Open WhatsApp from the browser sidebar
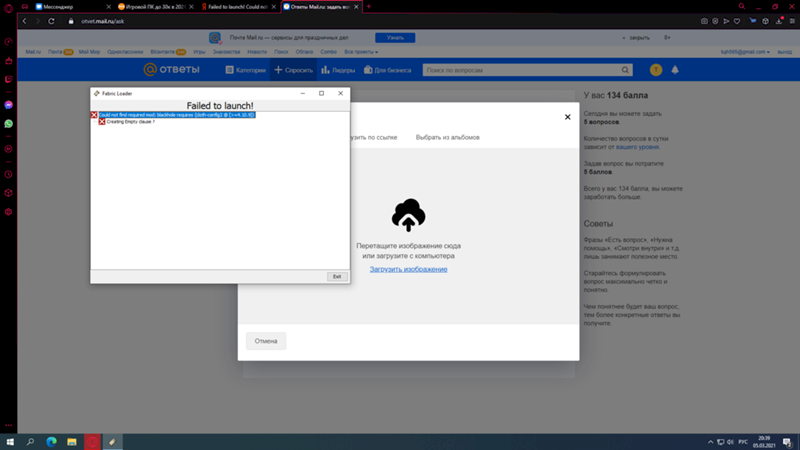 [9, 123]
